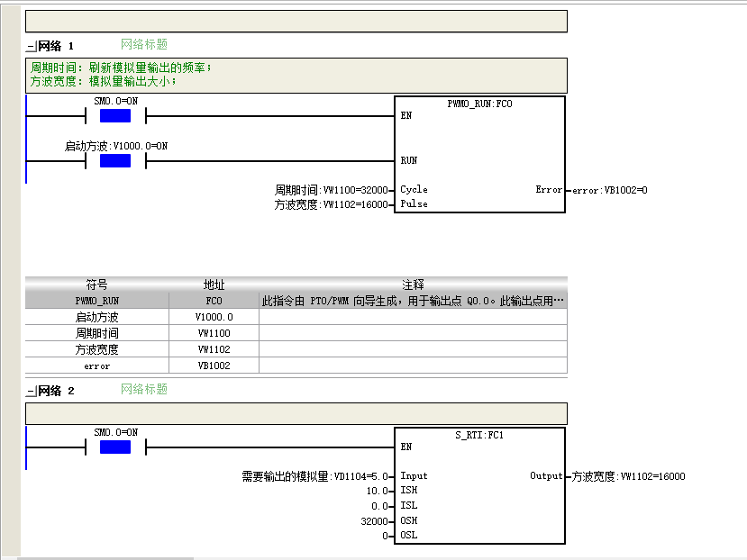Image resolution: width=747 pixels, height=560 pixels.
Task: Click the 符号 column header
Action: tap(96, 285)
